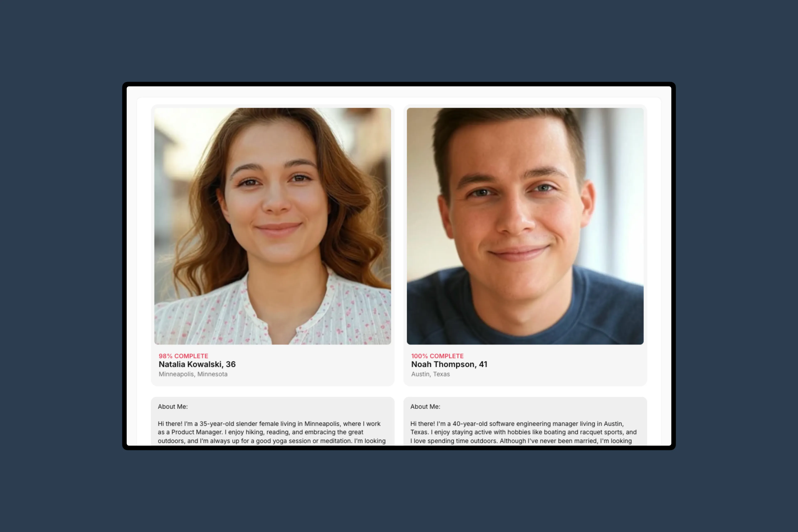Screen dimensions: 798x532
Task: Click the Austin, Texas location text
Action: 431,374
